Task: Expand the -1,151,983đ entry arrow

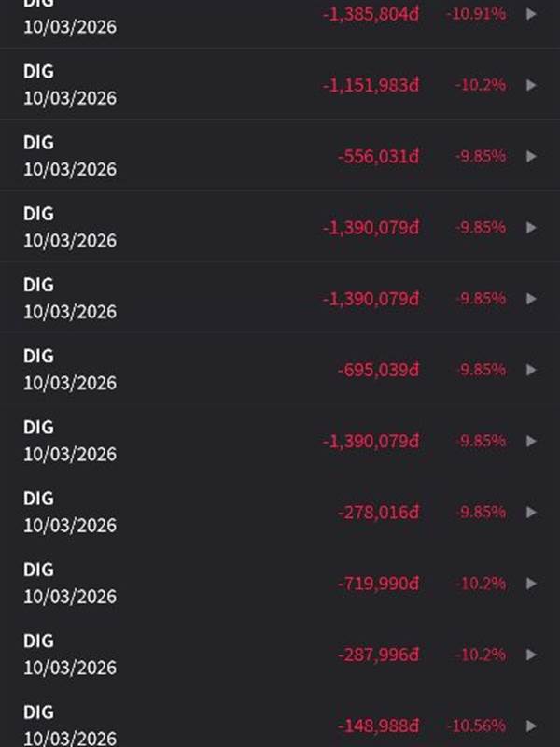Action: [532, 85]
